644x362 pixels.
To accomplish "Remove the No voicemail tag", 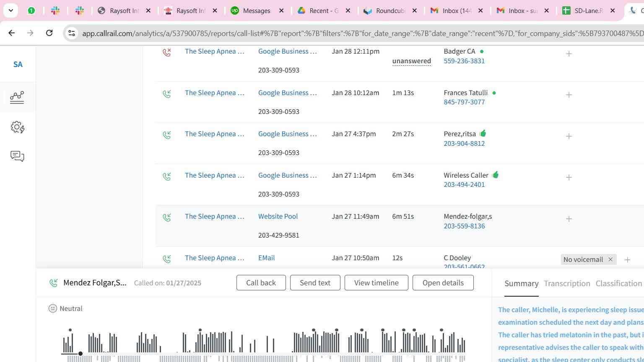I will point(610,259).
